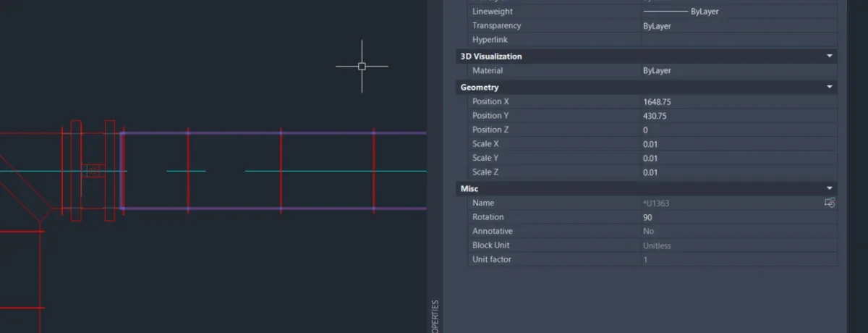Image resolution: width=868 pixels, height=333 pixels.
Task: Collapse the 3D Visualization section
Action: pos(830,56)
